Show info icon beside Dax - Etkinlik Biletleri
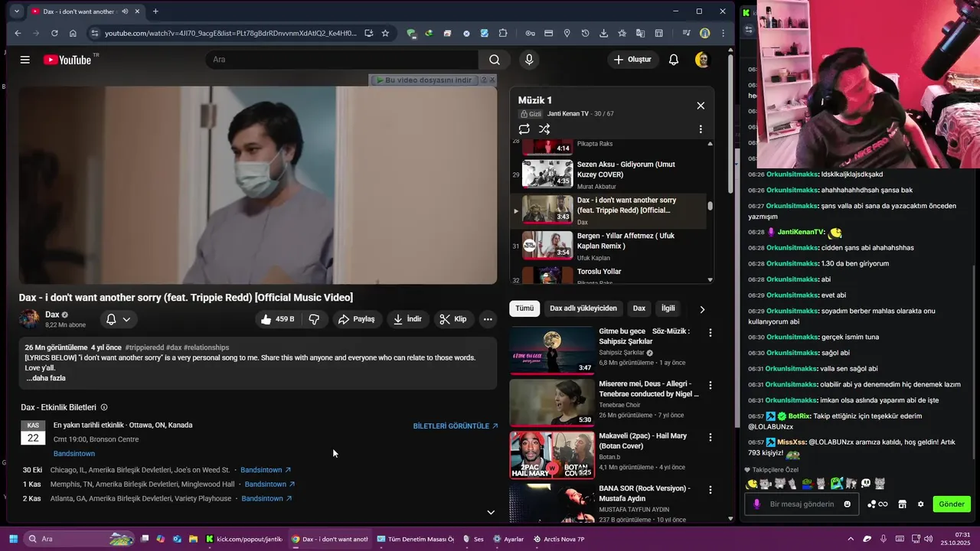 104,407
